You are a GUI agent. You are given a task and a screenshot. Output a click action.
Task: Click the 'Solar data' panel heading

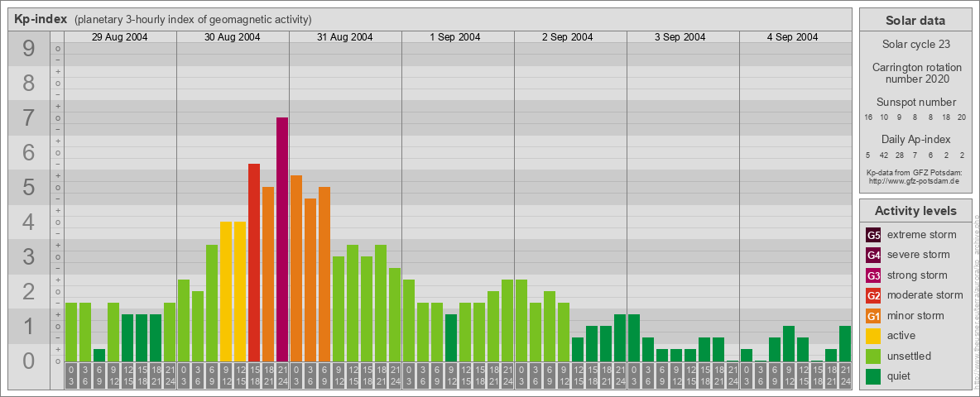click(915, 21)
